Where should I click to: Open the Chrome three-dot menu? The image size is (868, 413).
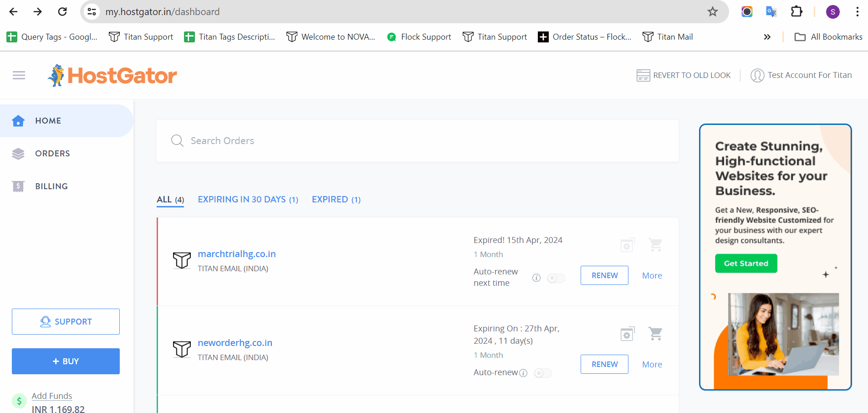(857, 11)
